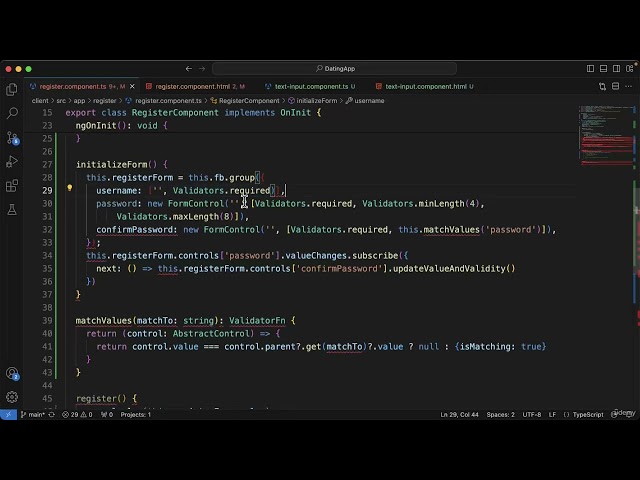
Task: Change indentation via Spaces: 2
Action: click(x=500, y=414)
